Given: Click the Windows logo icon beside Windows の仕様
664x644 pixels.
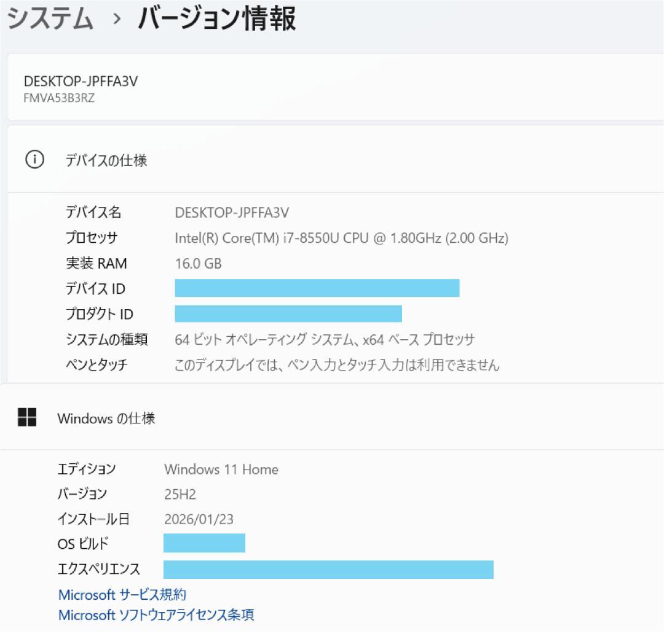Looking at the screenshot, I should coord(26,418).
